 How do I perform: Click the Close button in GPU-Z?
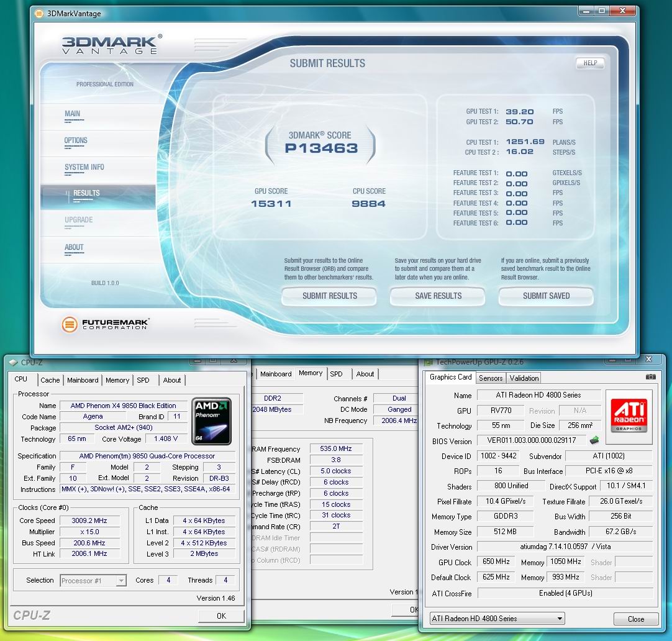(x=635, y=619)
